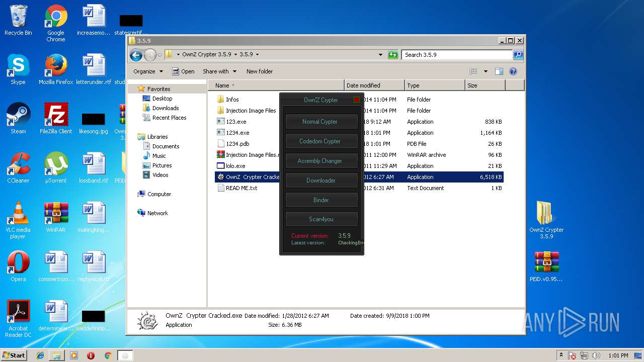644x362 pixels.
Task: Click the Search 3.5.9 input field
Action: coord(457,55)
